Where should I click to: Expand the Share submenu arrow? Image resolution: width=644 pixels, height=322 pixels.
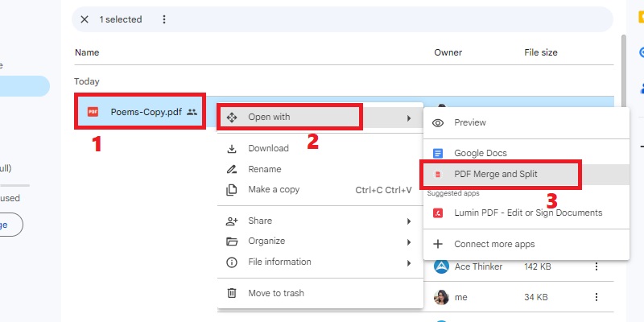coord(409,221)
